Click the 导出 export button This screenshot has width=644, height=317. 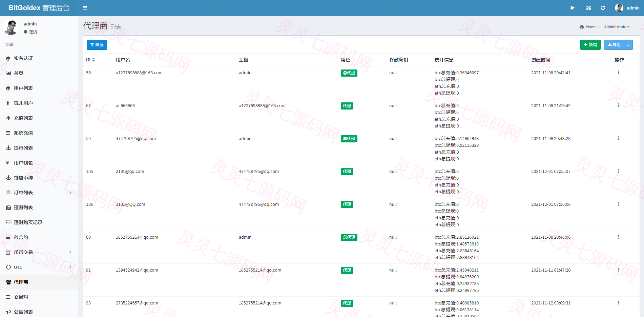pos(614,45)
